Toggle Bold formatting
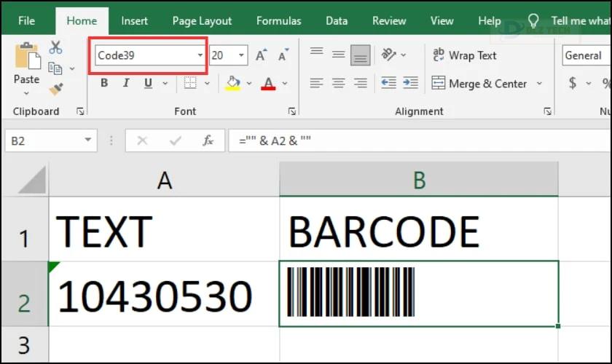612x364 pixels. (x=103, y=83)
